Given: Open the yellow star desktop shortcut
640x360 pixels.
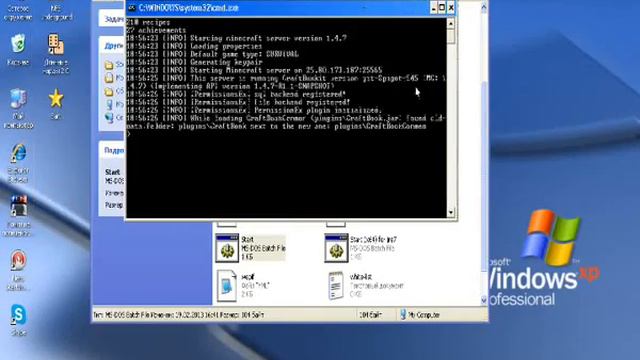Looking at the screenshot, I should (x=56, y=98).
